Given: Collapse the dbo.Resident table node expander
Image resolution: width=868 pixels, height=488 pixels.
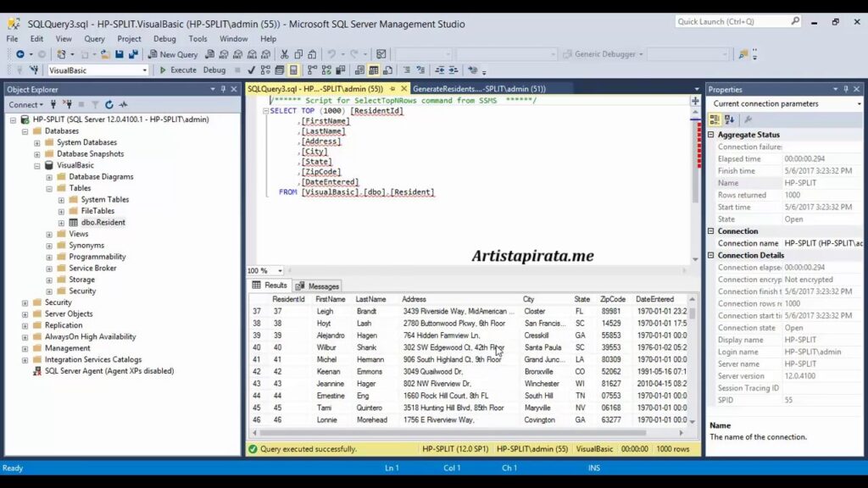Looking at the screenshot, I should [x=61, y=223].
